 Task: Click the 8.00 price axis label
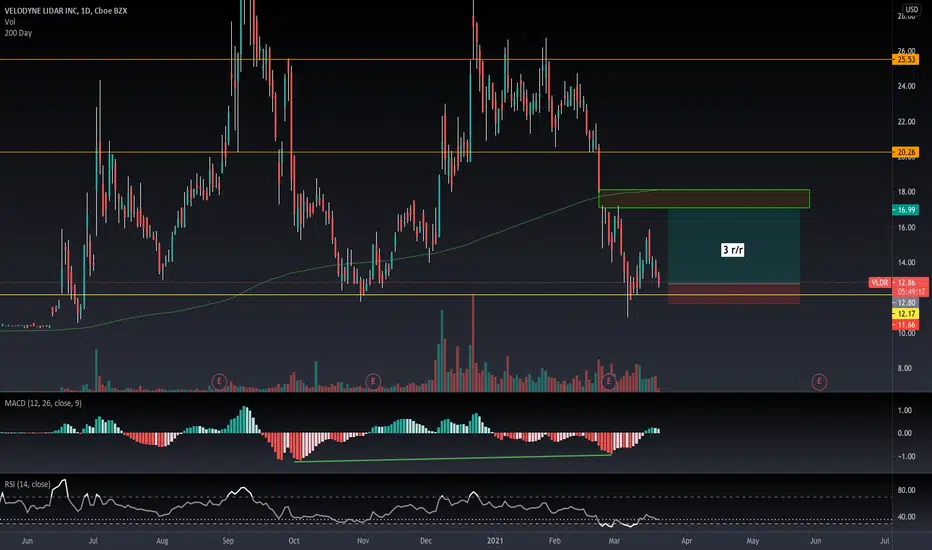904,368
